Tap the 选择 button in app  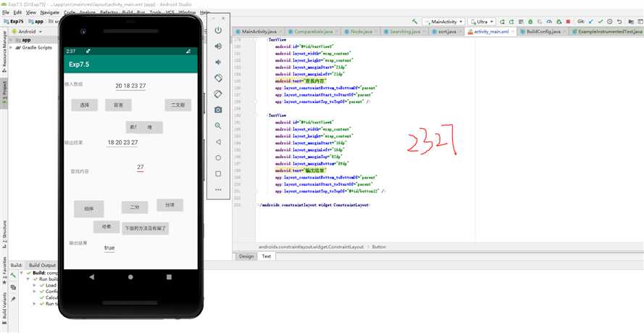(x=85, y=105)
